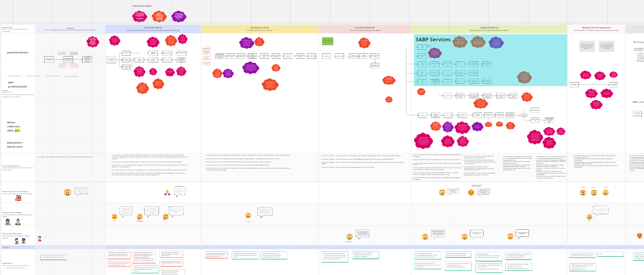Screen dimensions: 644x275
Task: Select the first brown cloud beside SABP Services title
Action: tap(459, 42)
